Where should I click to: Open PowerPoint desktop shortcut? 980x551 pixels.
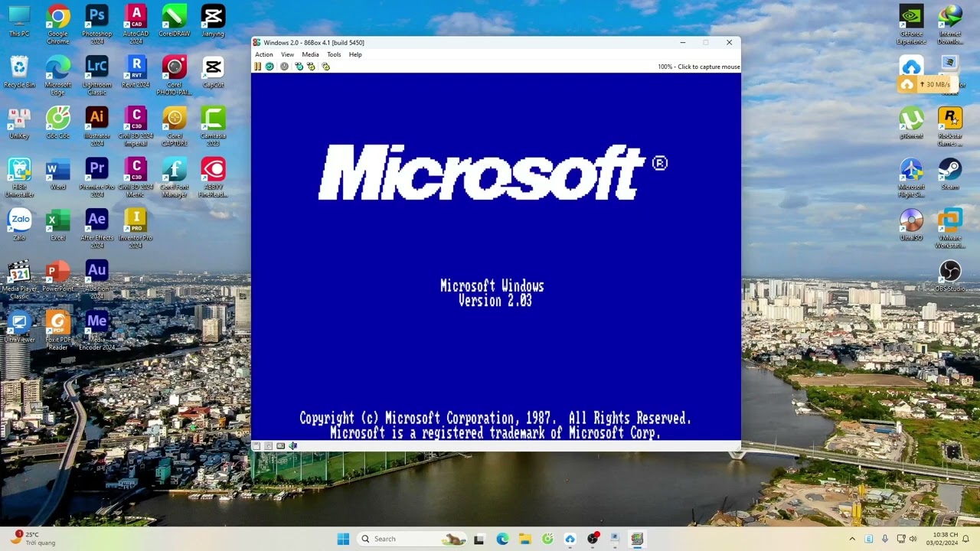pyautogui.click(x=58, y=275)
